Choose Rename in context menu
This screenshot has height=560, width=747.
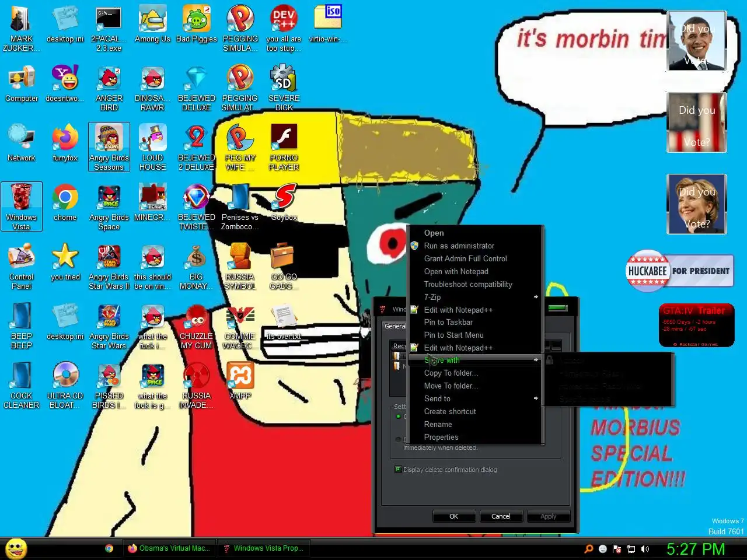(474, 424)
